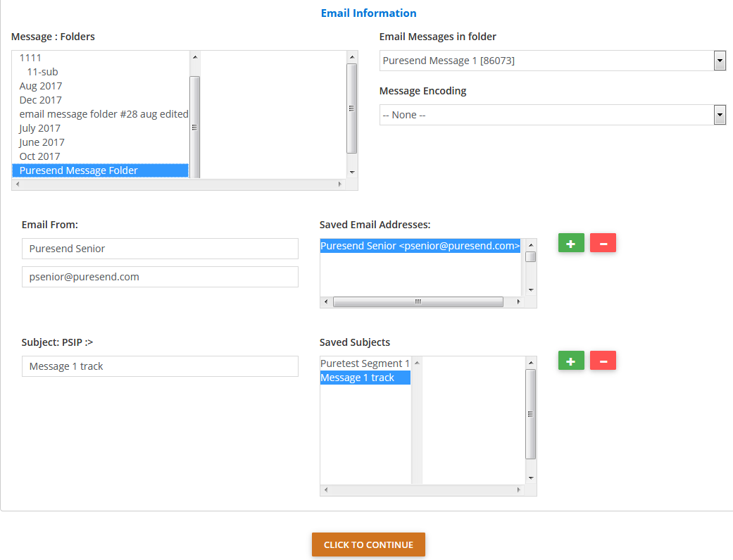
Task: Click the Subject input field
Action: pos(160,366)
